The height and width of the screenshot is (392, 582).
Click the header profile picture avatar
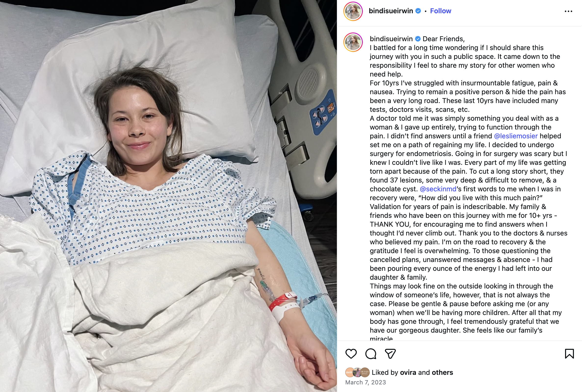coord(353,11)
